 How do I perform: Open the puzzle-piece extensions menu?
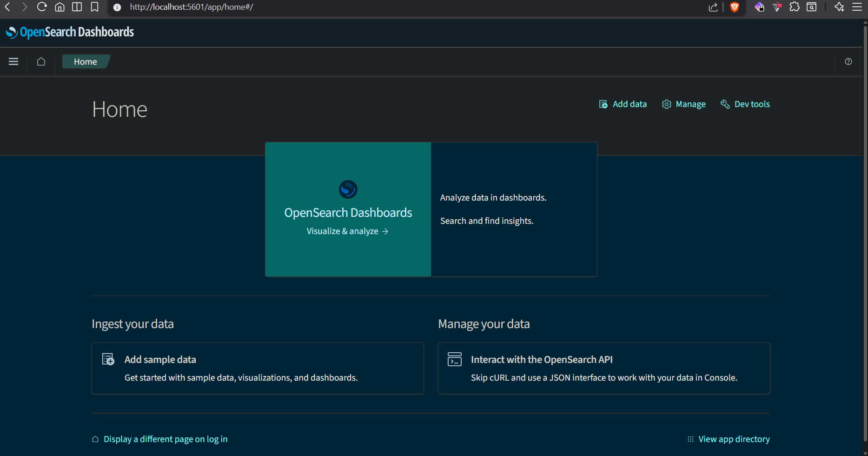795,7
